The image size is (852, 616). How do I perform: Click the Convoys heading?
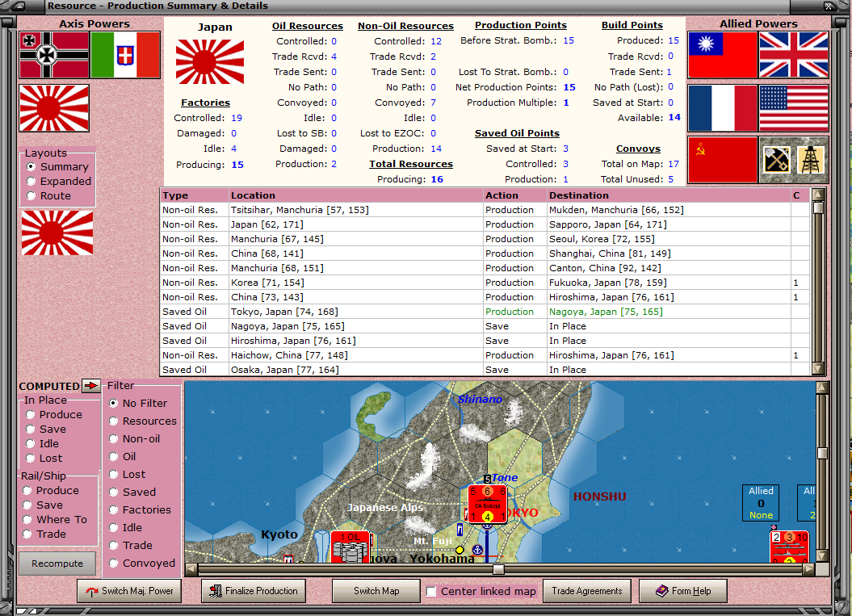pyautogui.click(x=638, y=149)
